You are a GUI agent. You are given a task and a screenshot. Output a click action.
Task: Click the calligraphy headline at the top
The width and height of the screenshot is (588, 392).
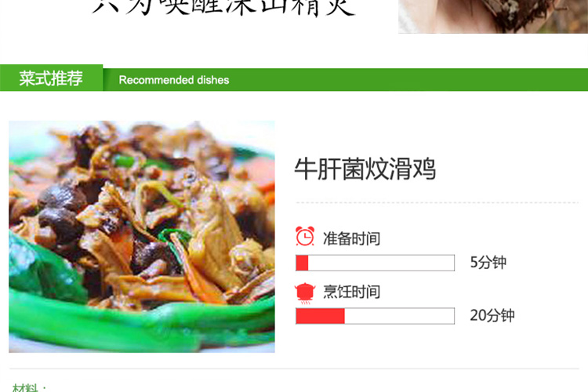223,8
